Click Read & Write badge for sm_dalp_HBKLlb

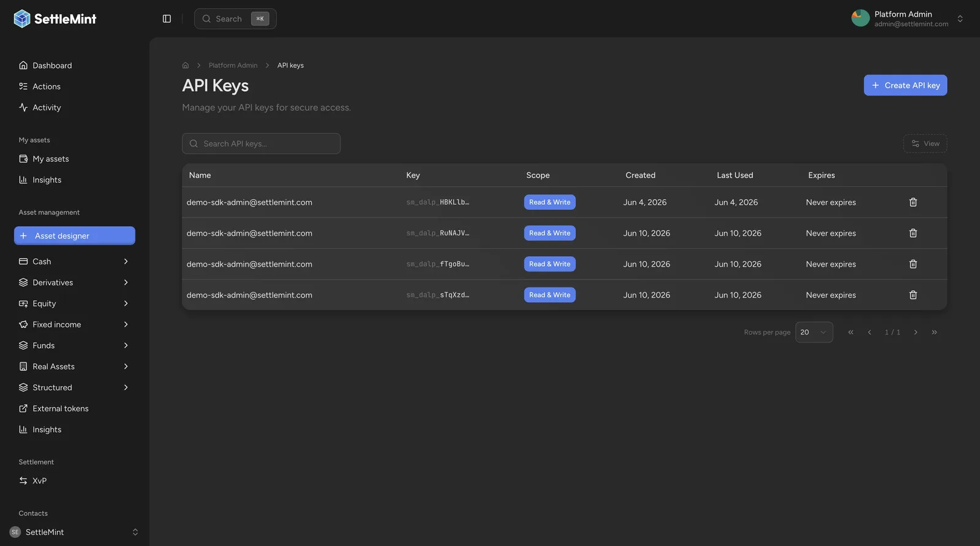[549, 202]
